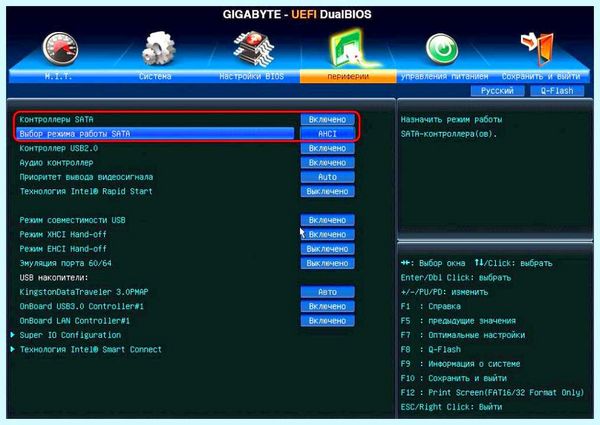
Task: Click F8 Q-Flash help line
Action: [x=430, y=350]
